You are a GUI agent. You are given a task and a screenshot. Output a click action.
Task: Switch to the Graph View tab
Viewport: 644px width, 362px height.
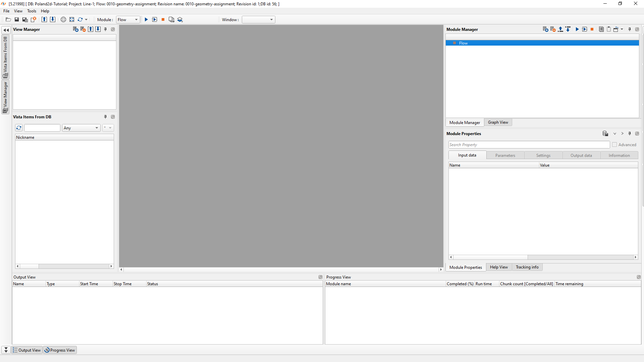(x=498, y=123)
